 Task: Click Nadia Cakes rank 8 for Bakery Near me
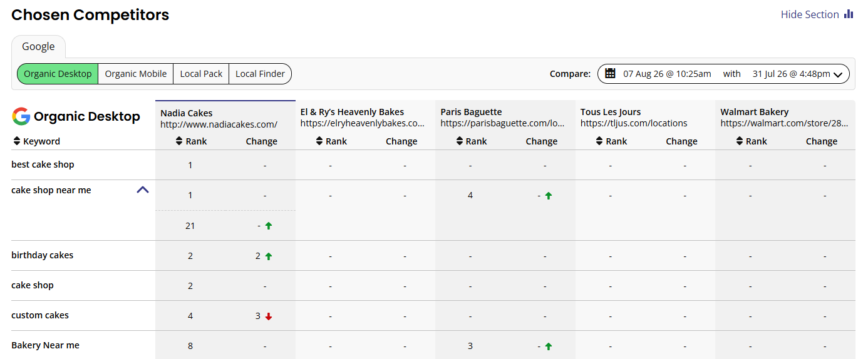(x=190, y=346)
